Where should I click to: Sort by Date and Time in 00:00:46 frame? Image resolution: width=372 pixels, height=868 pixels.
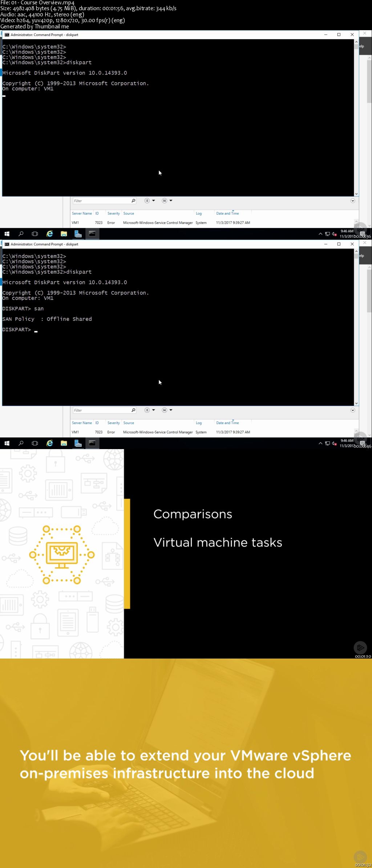click(227, 423)
